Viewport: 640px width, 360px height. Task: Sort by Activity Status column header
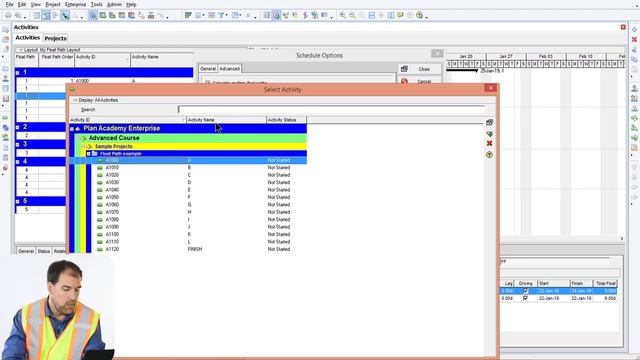(286, 120)
